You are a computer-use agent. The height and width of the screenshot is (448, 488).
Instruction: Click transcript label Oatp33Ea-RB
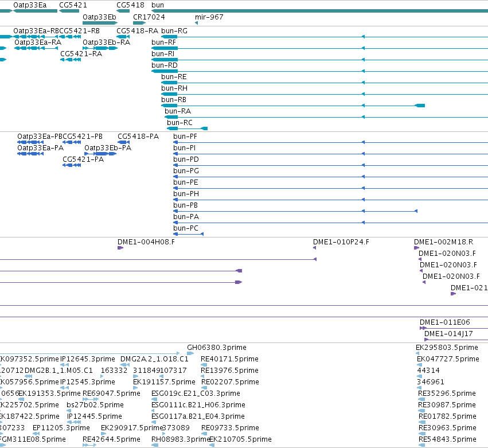point(36,31)
